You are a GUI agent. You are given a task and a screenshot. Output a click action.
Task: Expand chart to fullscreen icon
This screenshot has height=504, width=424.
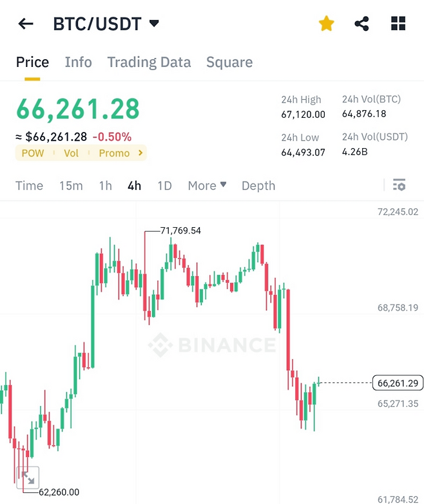click(28, 477)
